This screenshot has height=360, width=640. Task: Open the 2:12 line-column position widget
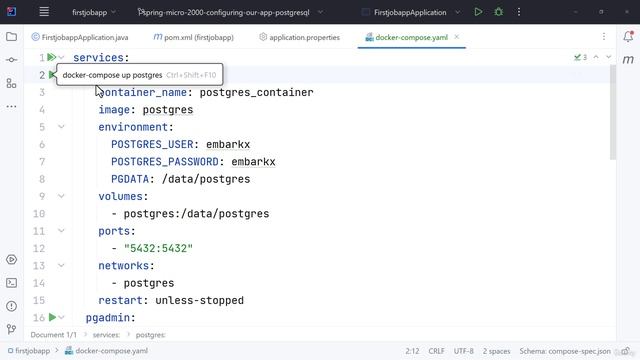(x=412, y=351)
